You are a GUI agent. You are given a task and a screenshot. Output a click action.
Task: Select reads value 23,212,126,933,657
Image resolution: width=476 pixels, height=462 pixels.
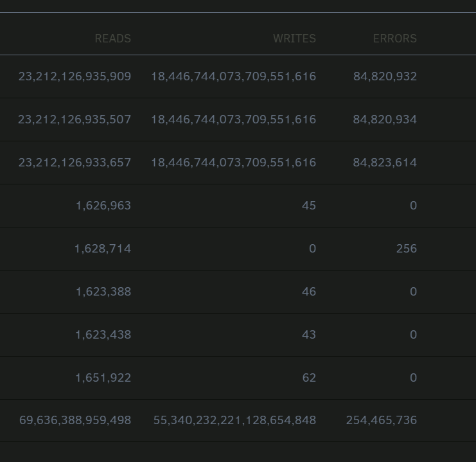75,163
